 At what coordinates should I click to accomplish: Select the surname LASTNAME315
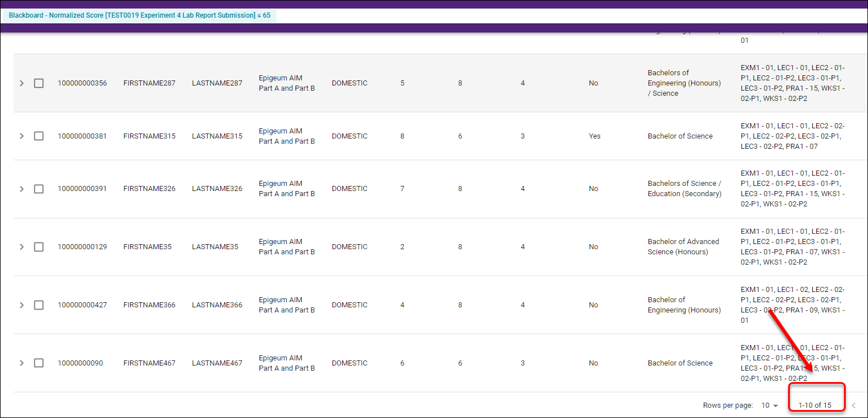click(x=217, y=136)
